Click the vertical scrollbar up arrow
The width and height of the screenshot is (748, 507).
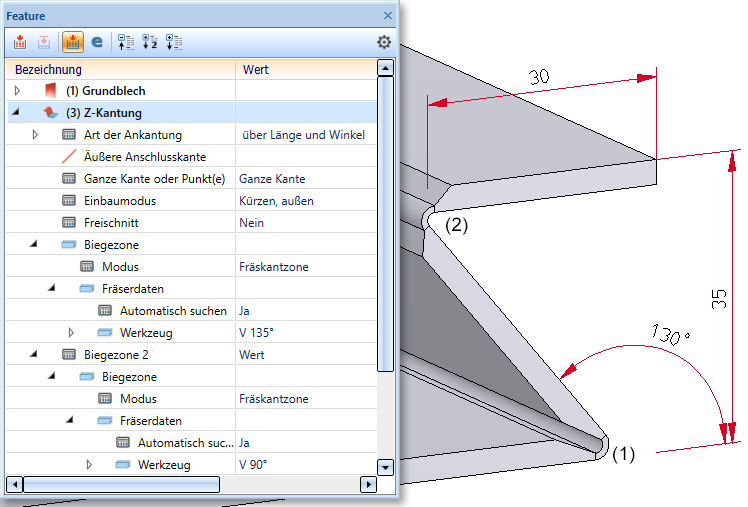click(385, 68)
